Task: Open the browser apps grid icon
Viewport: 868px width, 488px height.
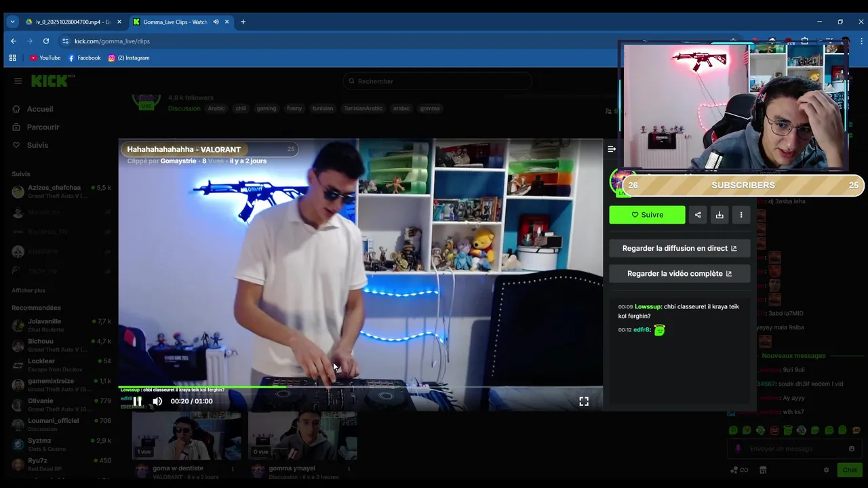Action: 12,58
